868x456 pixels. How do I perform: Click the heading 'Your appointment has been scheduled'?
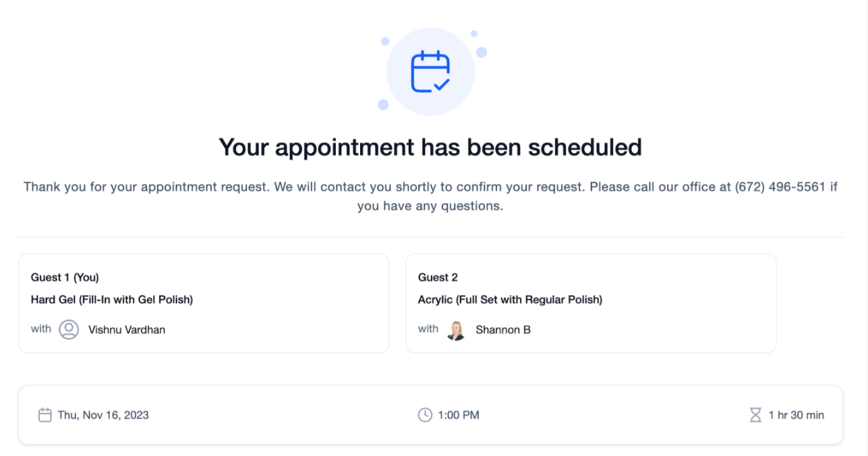pyautogui.click(x=430, y=146)
